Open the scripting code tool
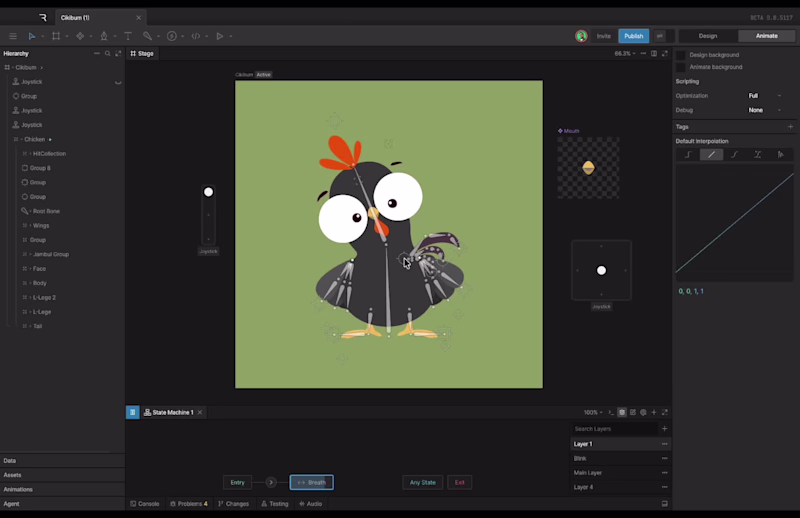The image size is (800, 518). tap(196, 36)
